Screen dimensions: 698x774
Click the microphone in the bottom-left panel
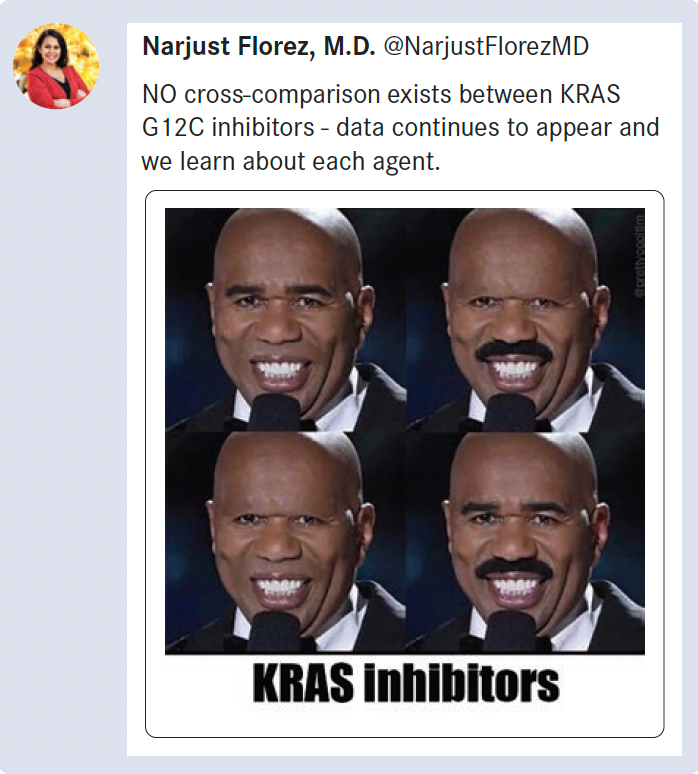pos(274,632)
